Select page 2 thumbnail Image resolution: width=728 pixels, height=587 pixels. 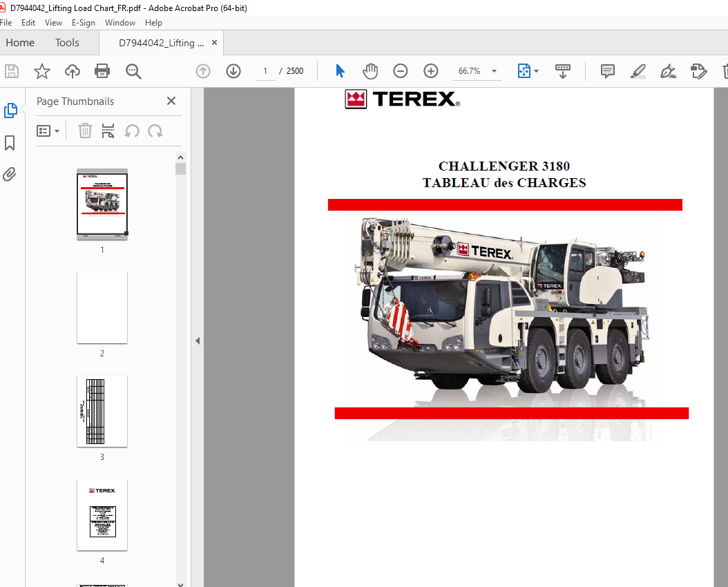(102, 307)
